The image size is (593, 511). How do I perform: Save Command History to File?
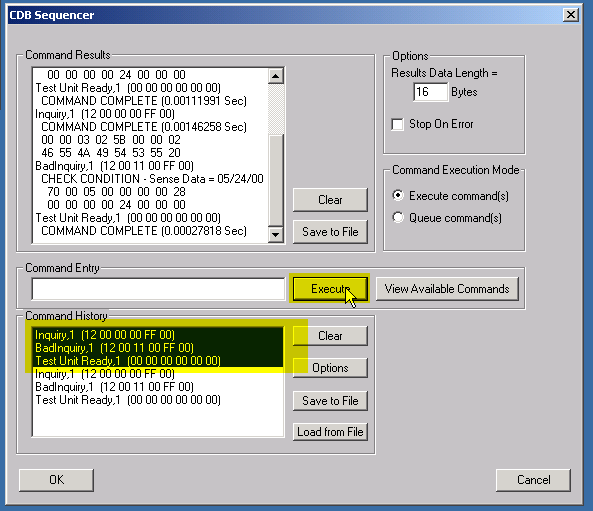(x=330, y=401)
